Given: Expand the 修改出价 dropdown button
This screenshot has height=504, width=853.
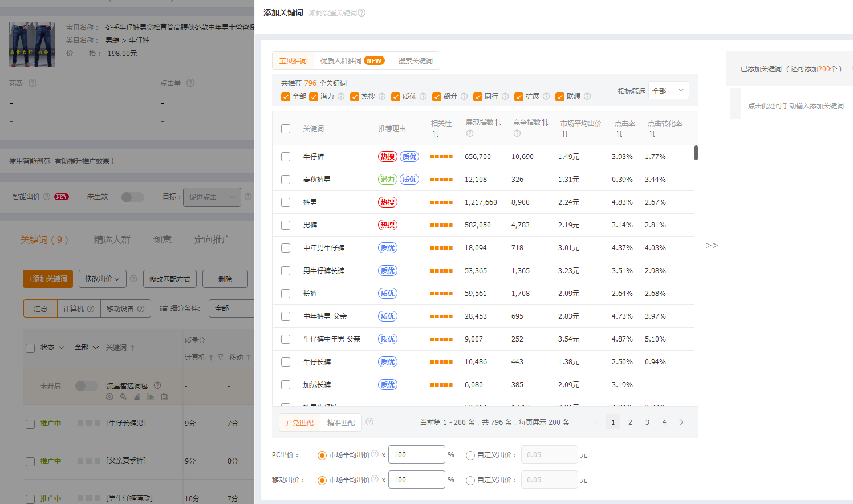Looking at the screenshot, I should (103, 279).
